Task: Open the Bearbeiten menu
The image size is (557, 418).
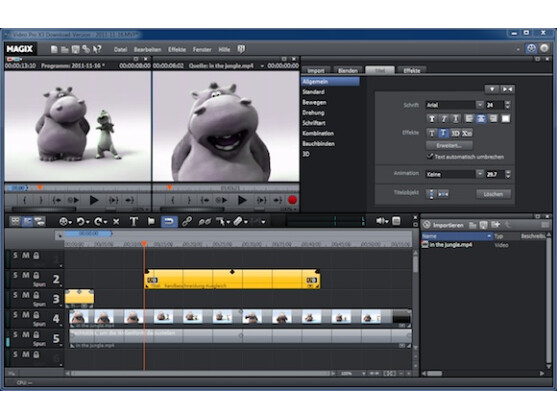Action: (147, 50)
